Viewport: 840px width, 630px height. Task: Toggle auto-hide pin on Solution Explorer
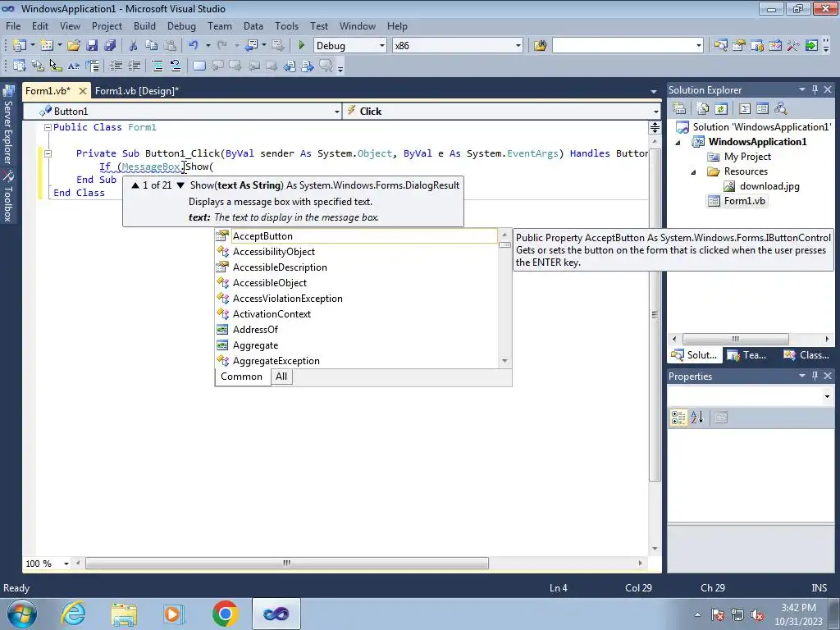click(815, 89)
